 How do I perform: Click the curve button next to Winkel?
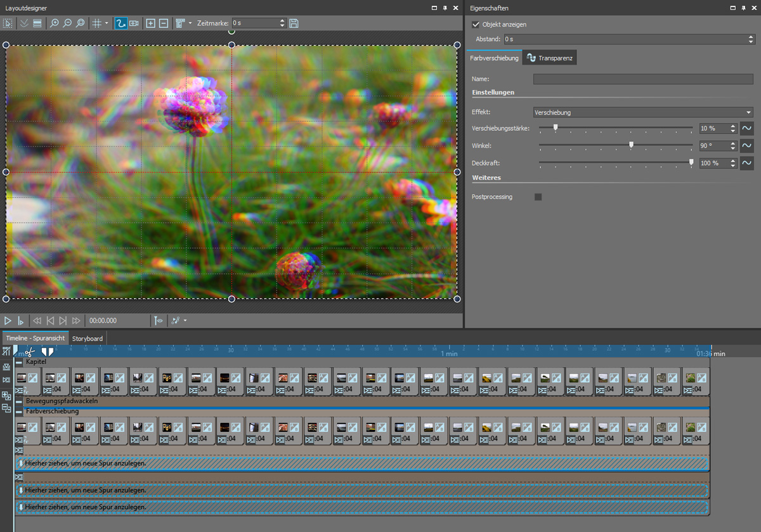[x=746, y=145]
